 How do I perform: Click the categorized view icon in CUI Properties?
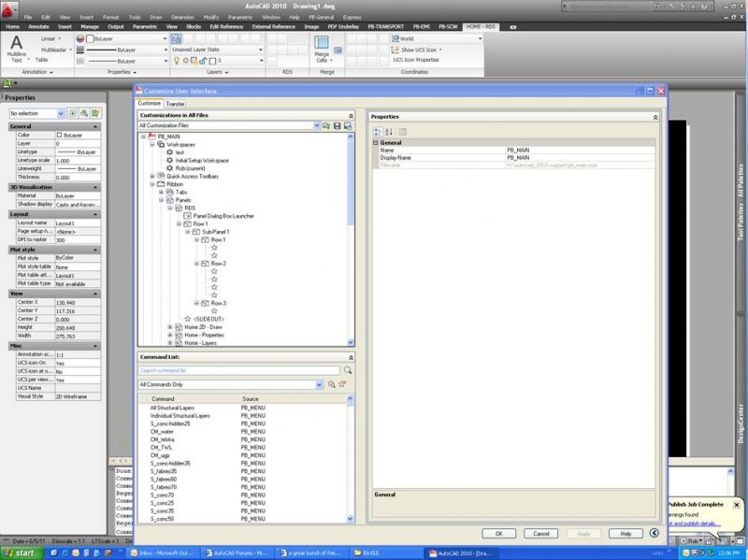378,132
